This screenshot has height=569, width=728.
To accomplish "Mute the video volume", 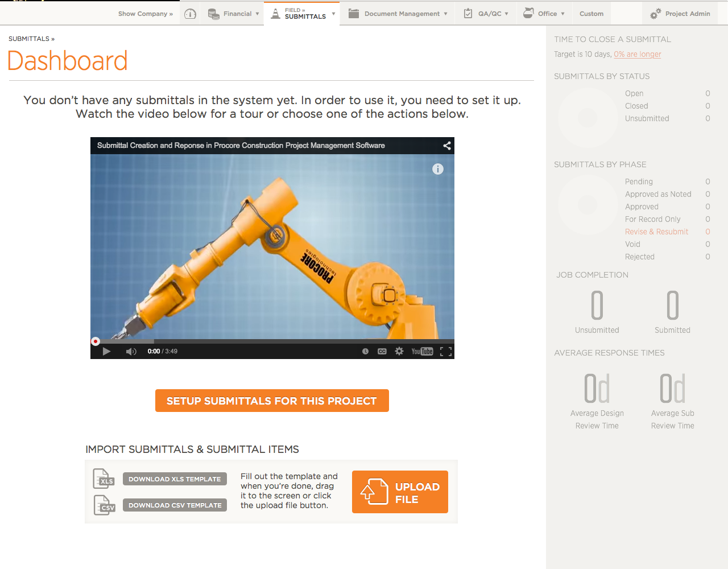I will (x=131, y=351).
